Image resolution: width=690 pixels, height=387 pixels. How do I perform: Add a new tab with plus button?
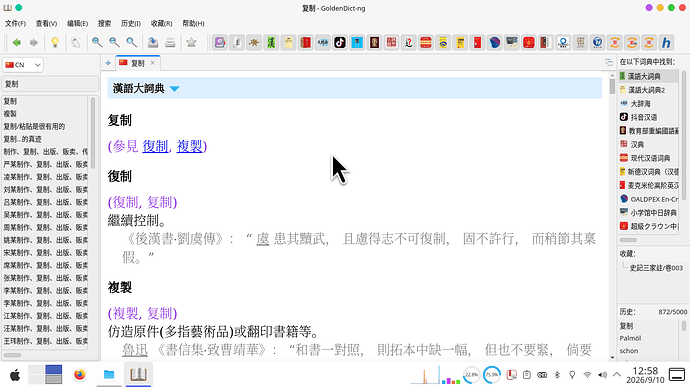108,63
